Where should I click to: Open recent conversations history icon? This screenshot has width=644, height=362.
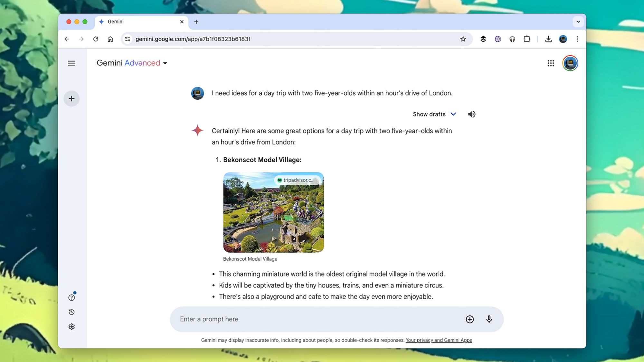(72, 312)
